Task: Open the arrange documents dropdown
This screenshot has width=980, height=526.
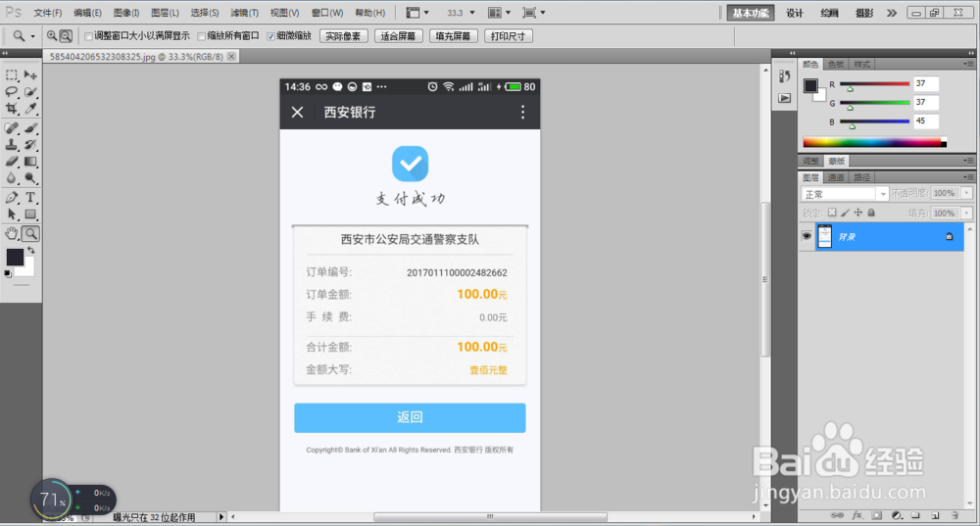Action: coord(500,13)
